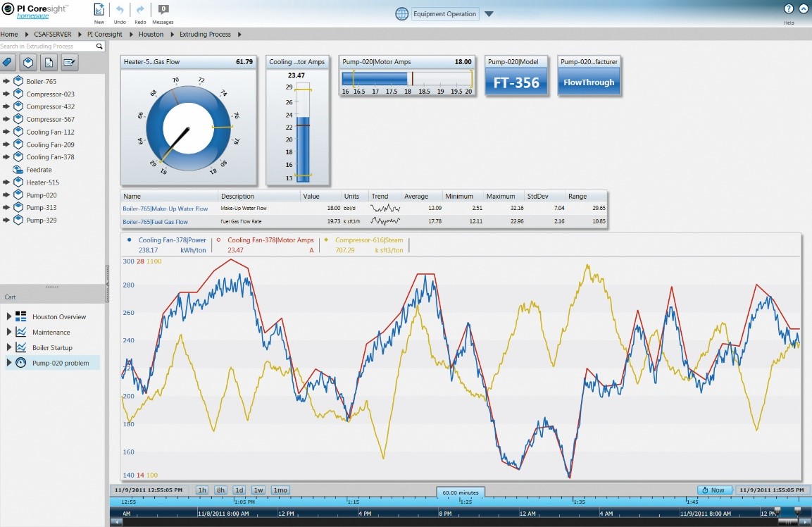Toggle the Cooling Fan-378 Power trace marker

130,240
